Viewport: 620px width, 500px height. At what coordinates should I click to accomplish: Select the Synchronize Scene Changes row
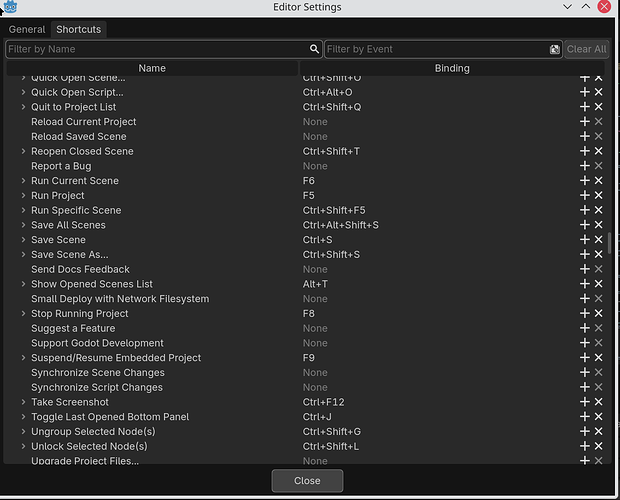pos(305,372)
